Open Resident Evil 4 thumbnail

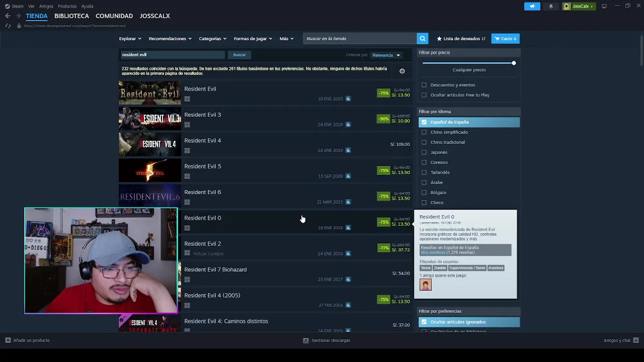pyautogui.click(x=150, y=144)
